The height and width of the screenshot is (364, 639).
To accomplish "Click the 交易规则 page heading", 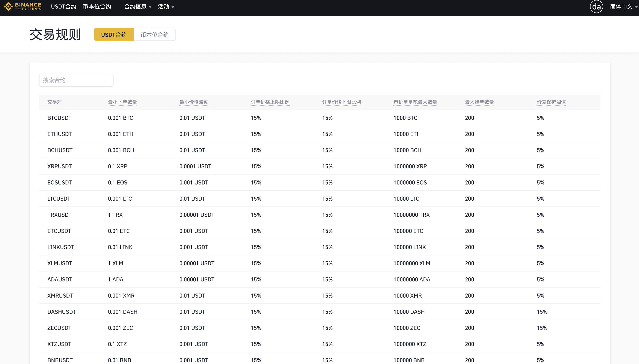I will point(55,35).
